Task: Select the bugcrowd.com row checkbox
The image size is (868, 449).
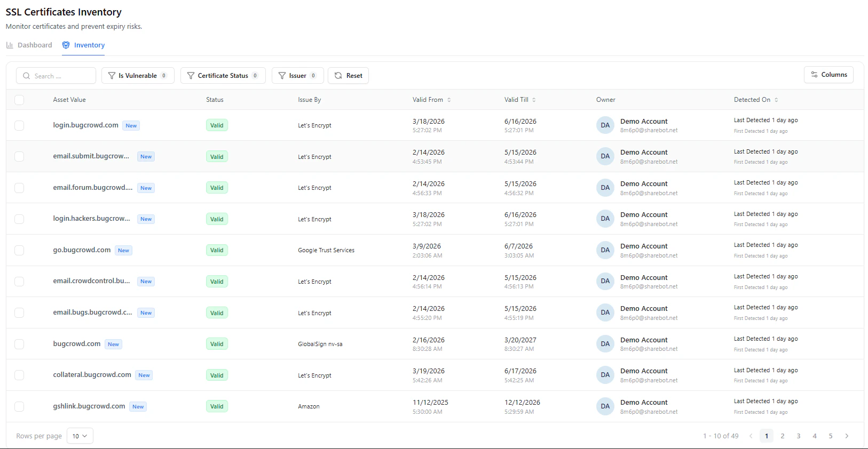Action: [19, 344]
